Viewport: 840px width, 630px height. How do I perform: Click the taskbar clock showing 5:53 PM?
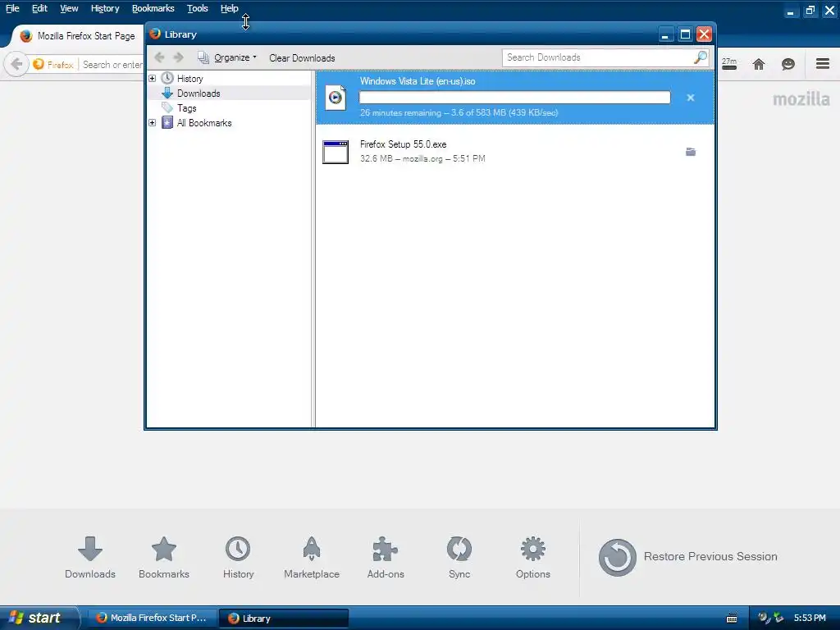click(810, 618)
